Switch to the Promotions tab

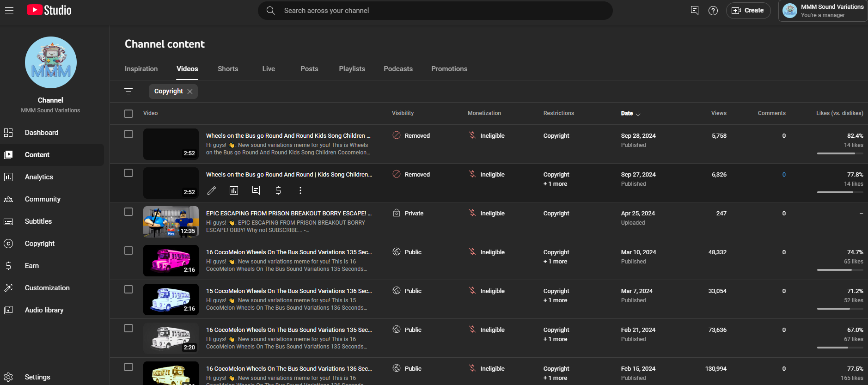tap(449, 69)
